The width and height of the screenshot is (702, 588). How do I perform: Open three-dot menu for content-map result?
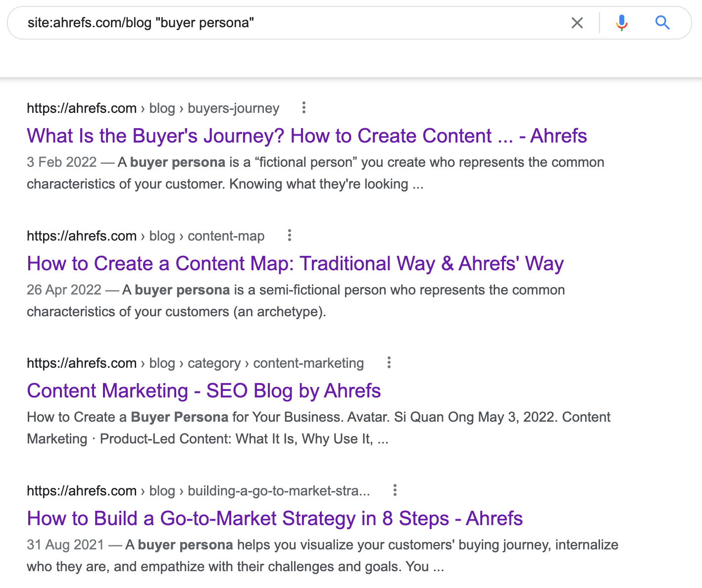[290, 235]
